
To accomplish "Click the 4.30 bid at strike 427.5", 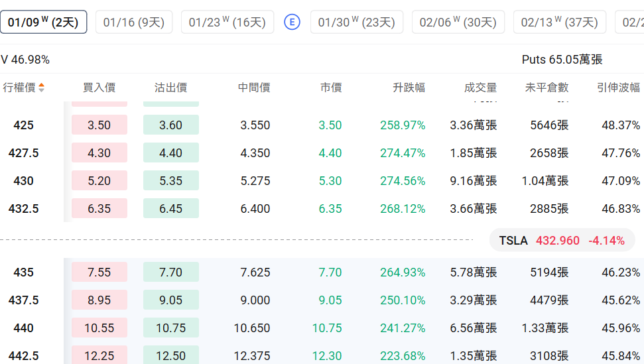I will coord(99,153).
